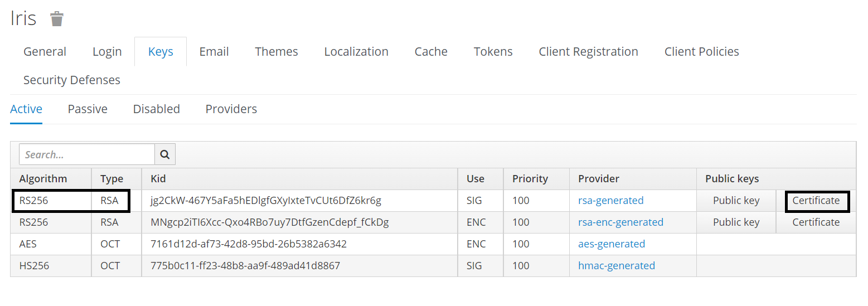Click the search magnifier icon button
The width and height of the screenshot is (868, 306).
[x=165, y=154]
